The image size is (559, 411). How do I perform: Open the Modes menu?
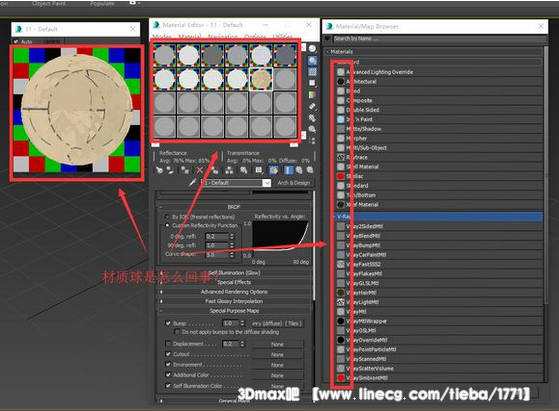162,37
